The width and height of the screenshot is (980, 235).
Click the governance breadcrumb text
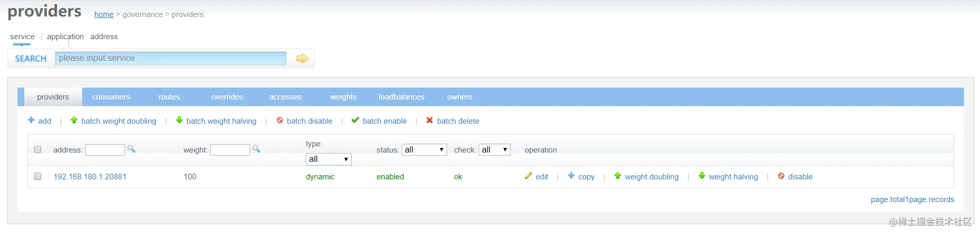coord(143,14)
